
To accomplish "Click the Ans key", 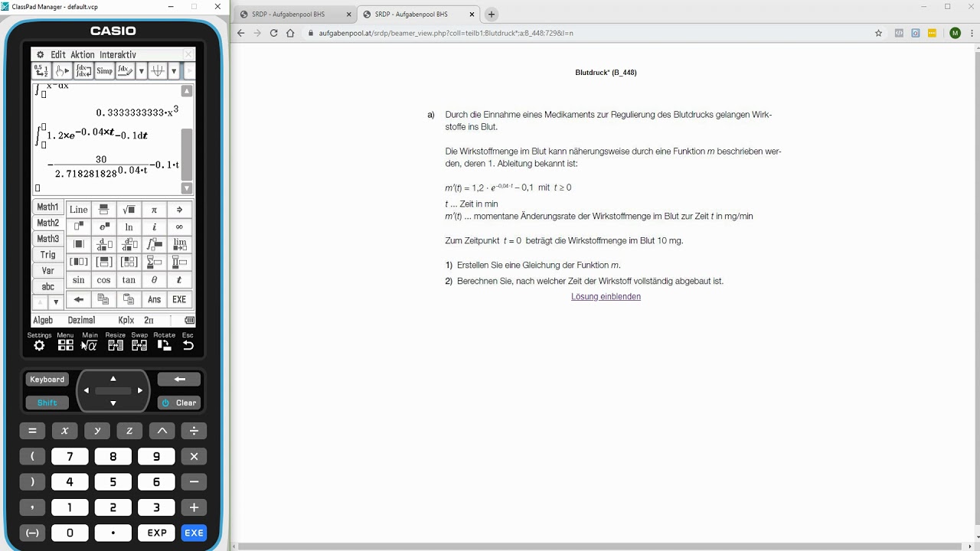I will (154, 299).
